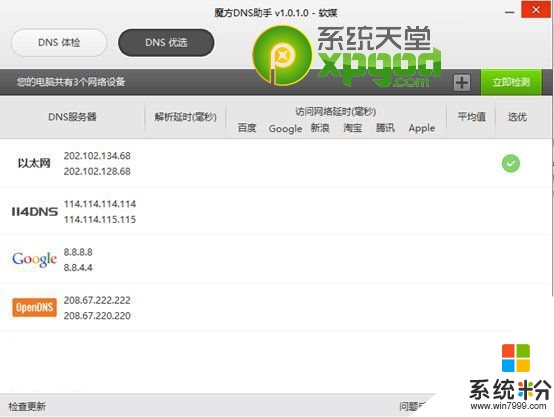Click the Apple sub-column header
The width and height of the screenshot is (554, 417).
tap(422, 128)
